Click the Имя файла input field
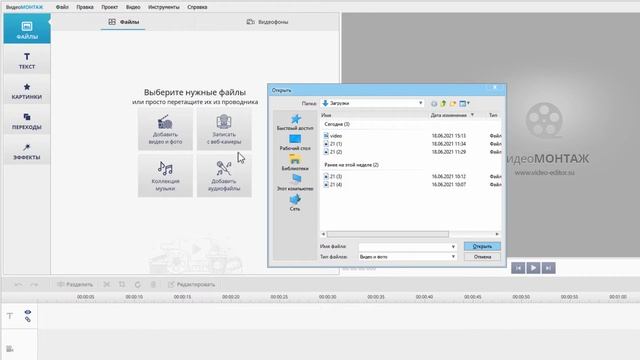This screenshot has height=360, width=640. 404,247
